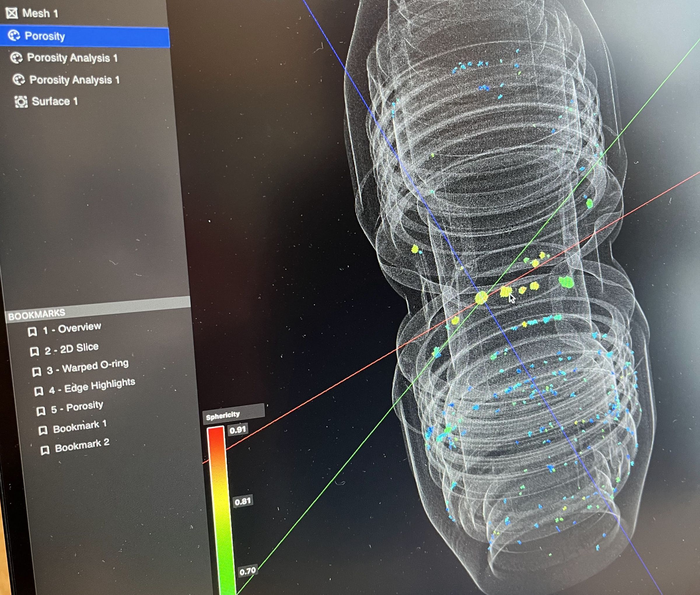
Task: Pick the yellow pore at axes intersection
Action: (481, 298)
